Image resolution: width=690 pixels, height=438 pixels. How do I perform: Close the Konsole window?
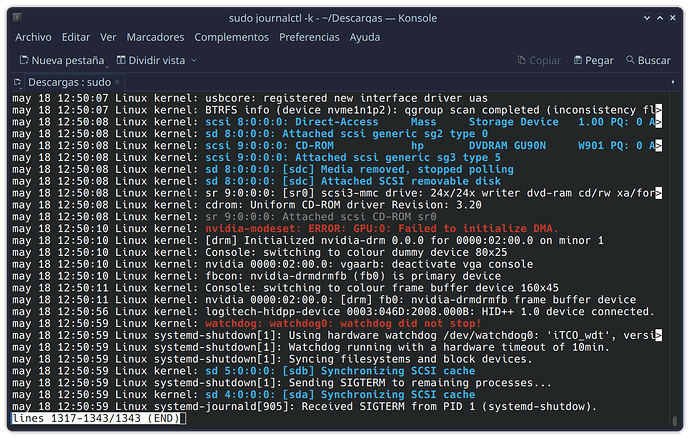coord(672,18)
